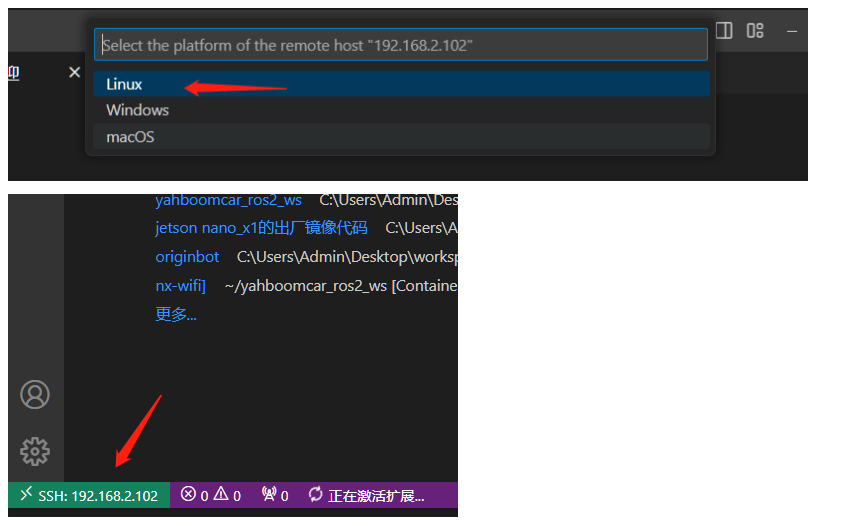Open the Accounts icon in activity bar

tap(35, 394)
